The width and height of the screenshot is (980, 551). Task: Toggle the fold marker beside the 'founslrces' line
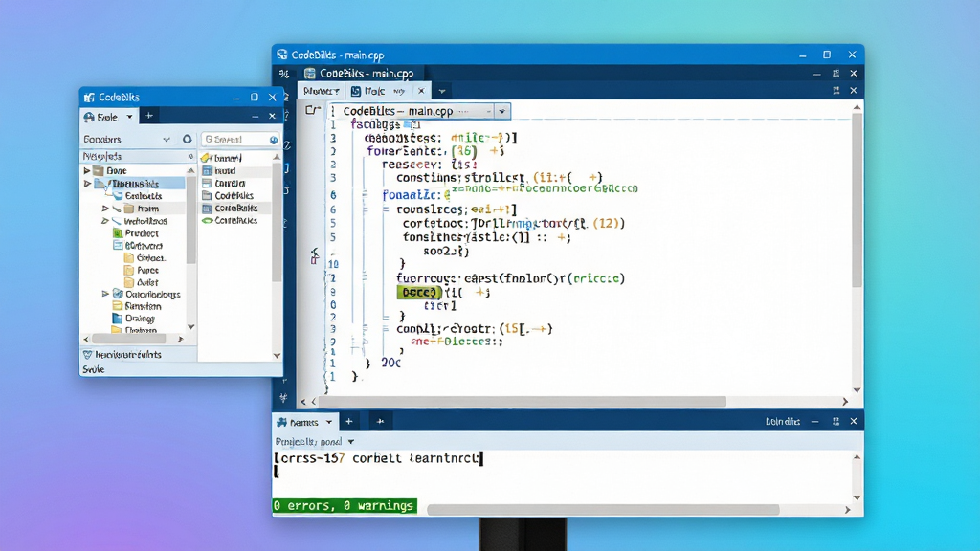coord(387,209)
